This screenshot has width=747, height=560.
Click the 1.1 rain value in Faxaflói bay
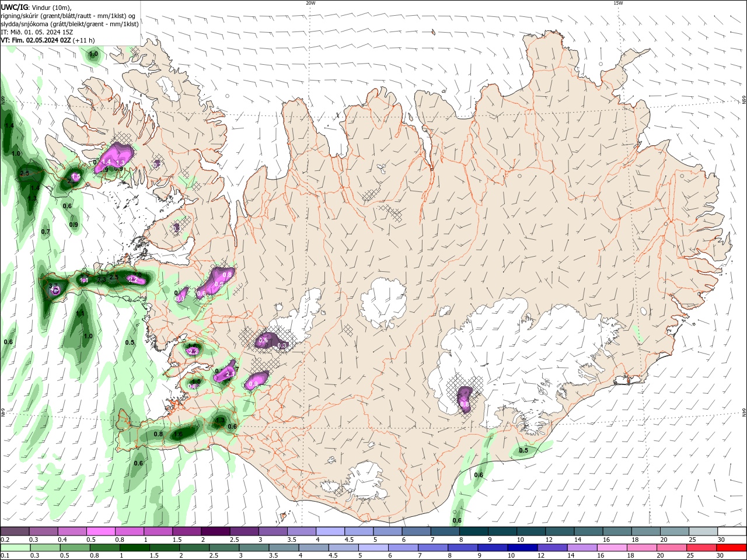point(80,313)
